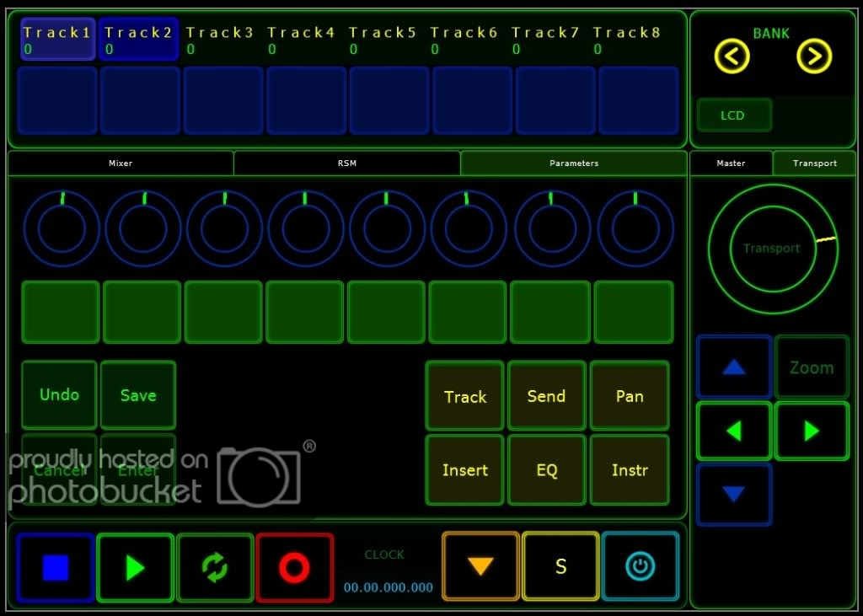Viewport: 863px width, 616px height.
Task: Toggle the Zoom button
Action: pos(812,367)
